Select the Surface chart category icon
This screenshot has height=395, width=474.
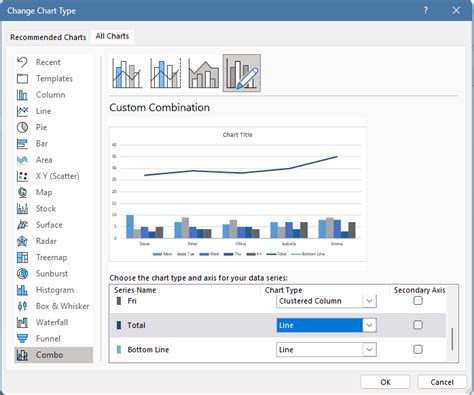coord(22,225)
